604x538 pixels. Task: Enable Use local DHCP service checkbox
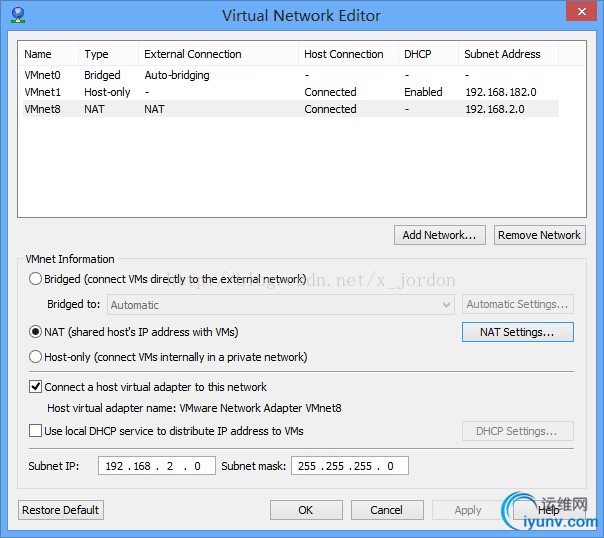click(35, 431)
